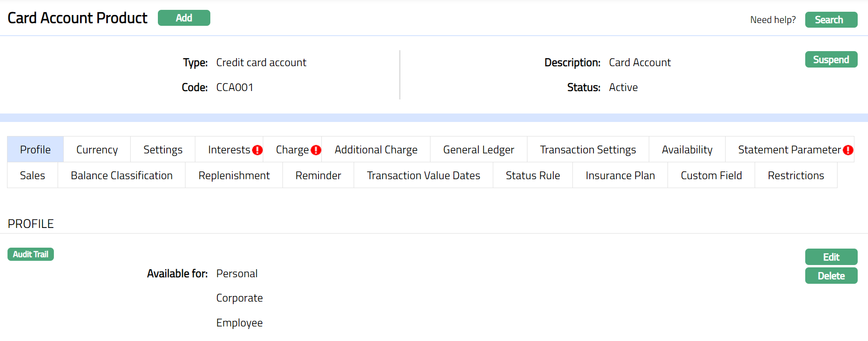This screenshot has height=341, width=868.
Task: Click Statement Parameter's red error icon
Action: (x=848, y=150)
